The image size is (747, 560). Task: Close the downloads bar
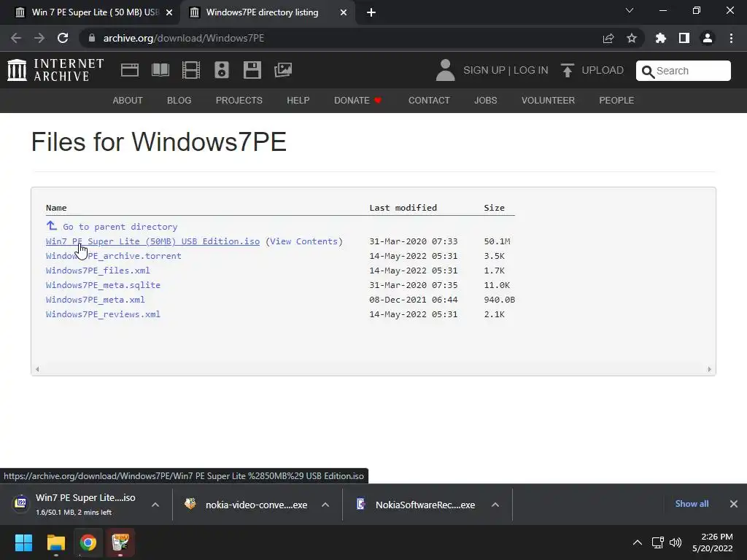coord(734,504)
